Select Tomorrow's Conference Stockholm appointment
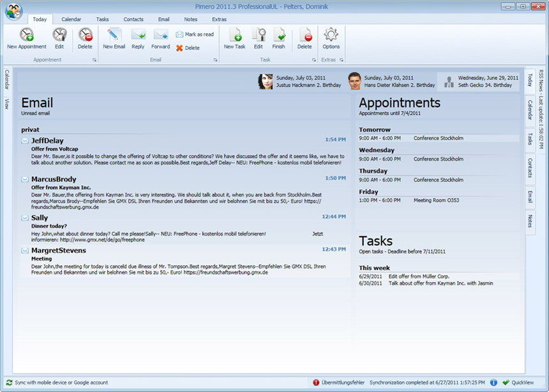The height and width of the screenshot is (392, 549). 439,139
